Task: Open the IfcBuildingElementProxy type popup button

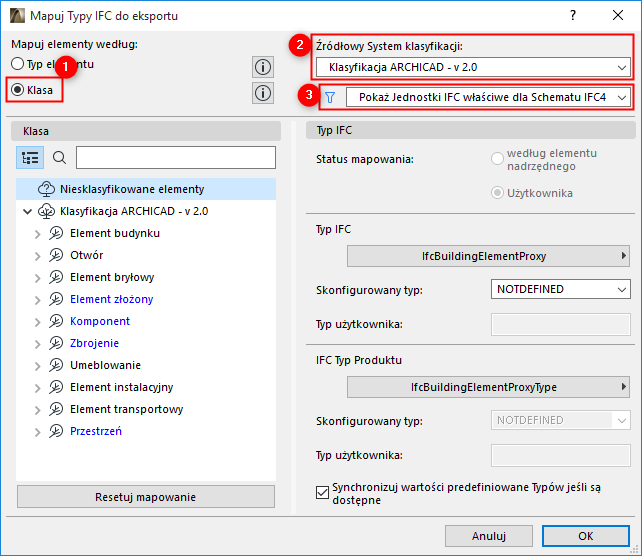Action: point(488,256)
